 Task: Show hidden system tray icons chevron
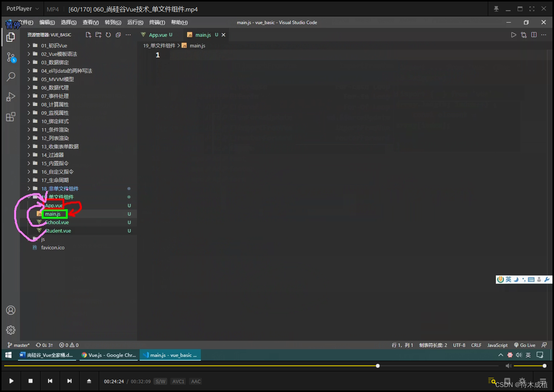(x=500, y=355)
